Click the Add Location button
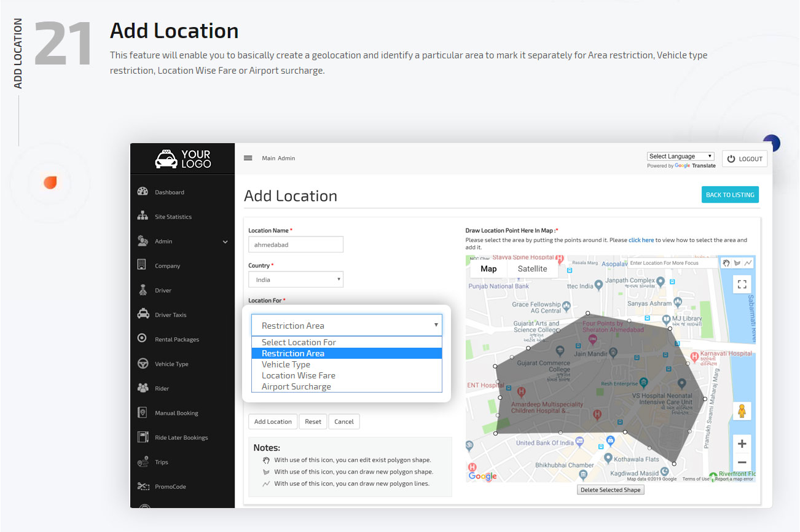 coord(272,421)
